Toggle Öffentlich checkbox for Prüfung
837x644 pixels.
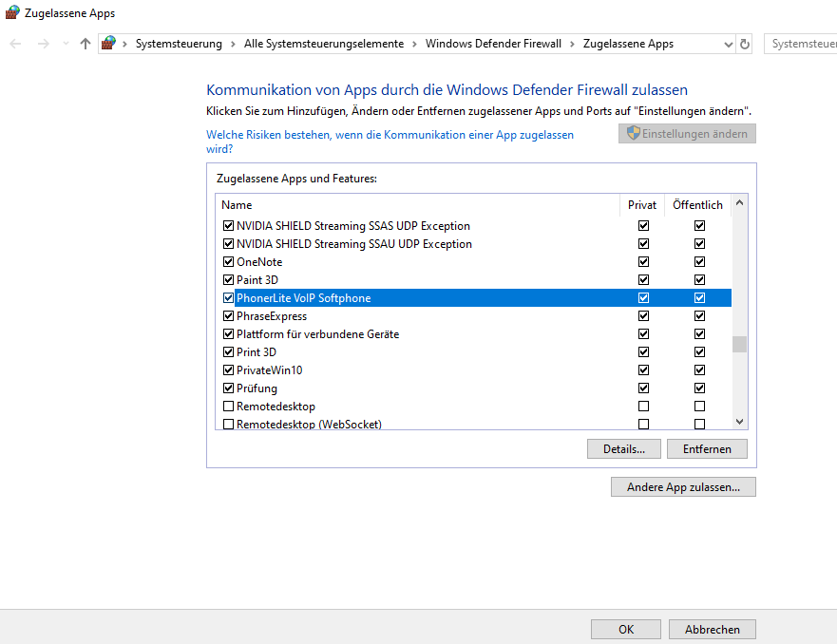pos(699,388)
